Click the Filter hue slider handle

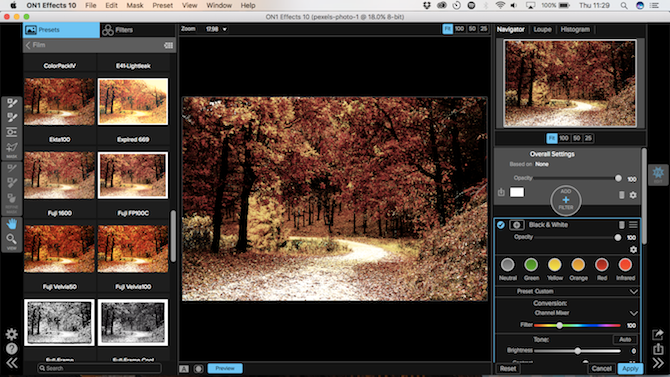[x=559, y=326]
